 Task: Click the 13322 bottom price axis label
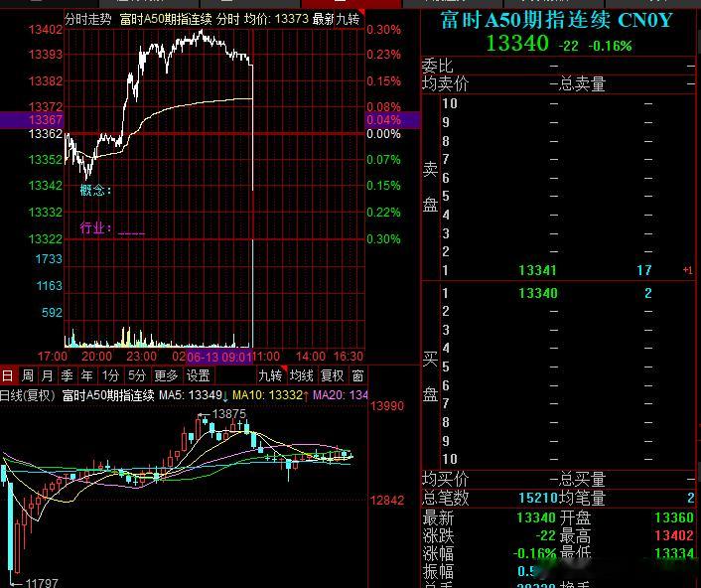(x=45, y=239)
